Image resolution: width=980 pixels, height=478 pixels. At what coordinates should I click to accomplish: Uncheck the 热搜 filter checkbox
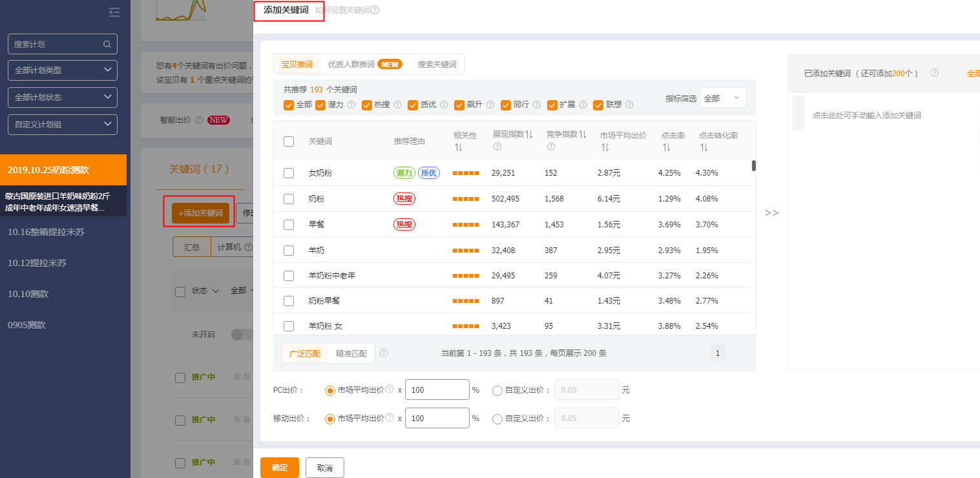coord(367,105)
